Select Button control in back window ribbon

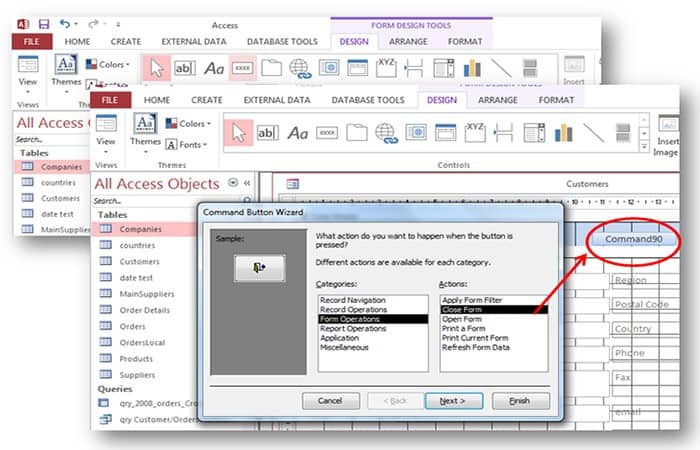point(243,68)
